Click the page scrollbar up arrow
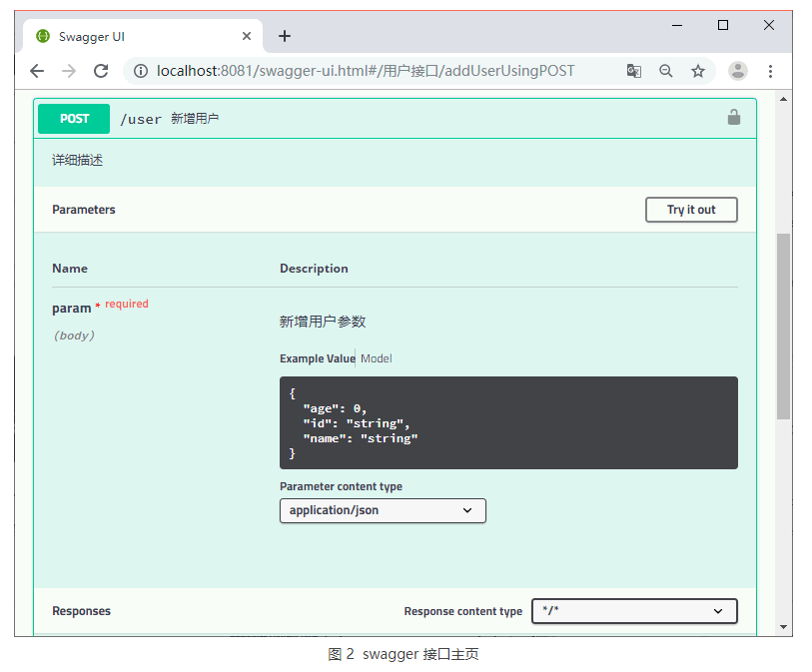The image size is (812, 672). pyautogui.click(x=783, y=99)
